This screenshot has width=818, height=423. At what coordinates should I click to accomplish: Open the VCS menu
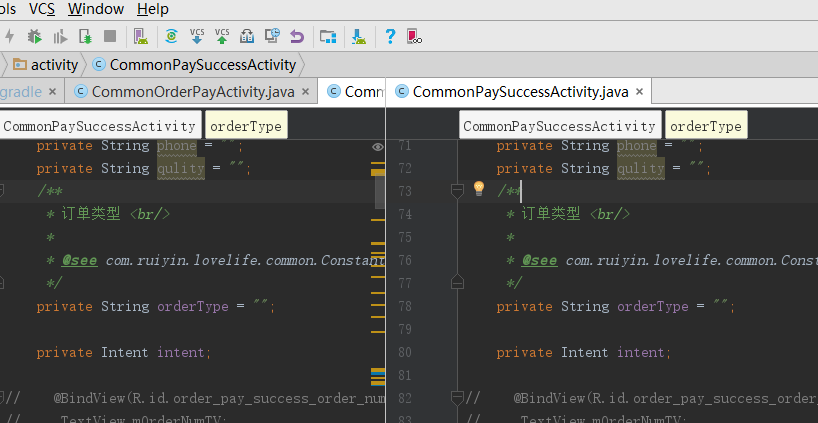[42, 9]
